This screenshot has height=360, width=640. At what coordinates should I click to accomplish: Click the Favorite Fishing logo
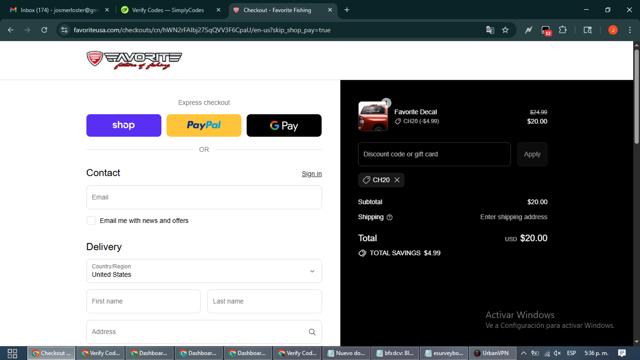[134, 60]
